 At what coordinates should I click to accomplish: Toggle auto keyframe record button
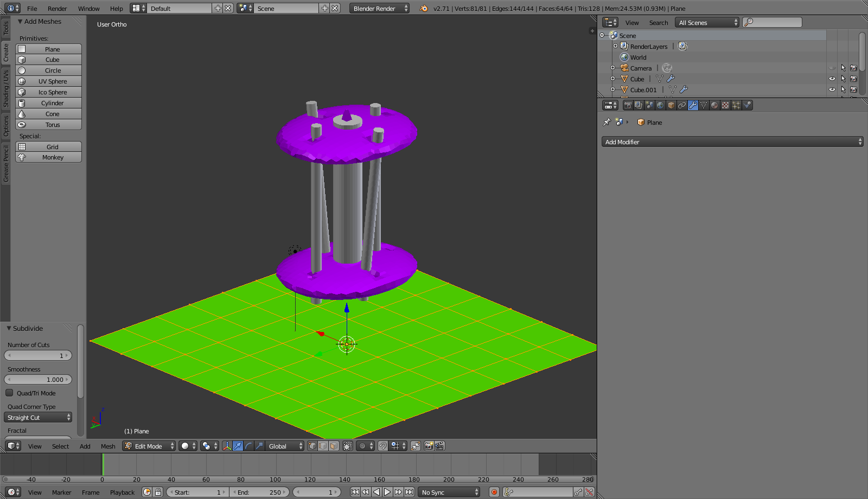(x=494, y=492)
